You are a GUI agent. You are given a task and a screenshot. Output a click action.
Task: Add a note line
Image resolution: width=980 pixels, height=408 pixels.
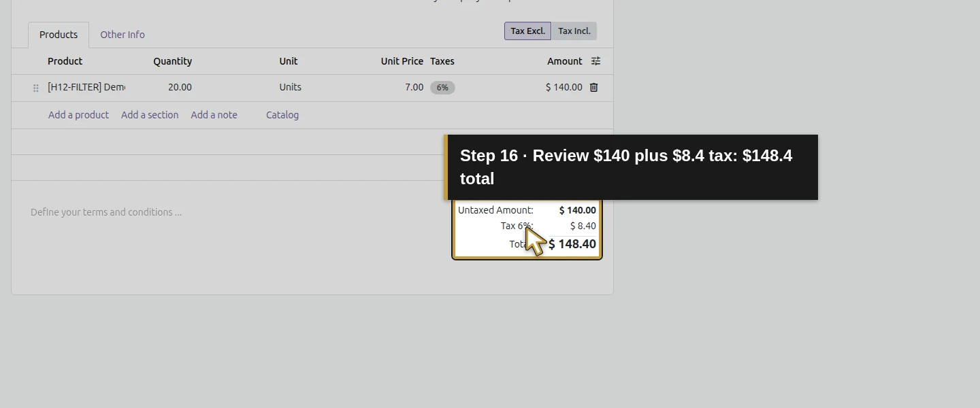214,115
